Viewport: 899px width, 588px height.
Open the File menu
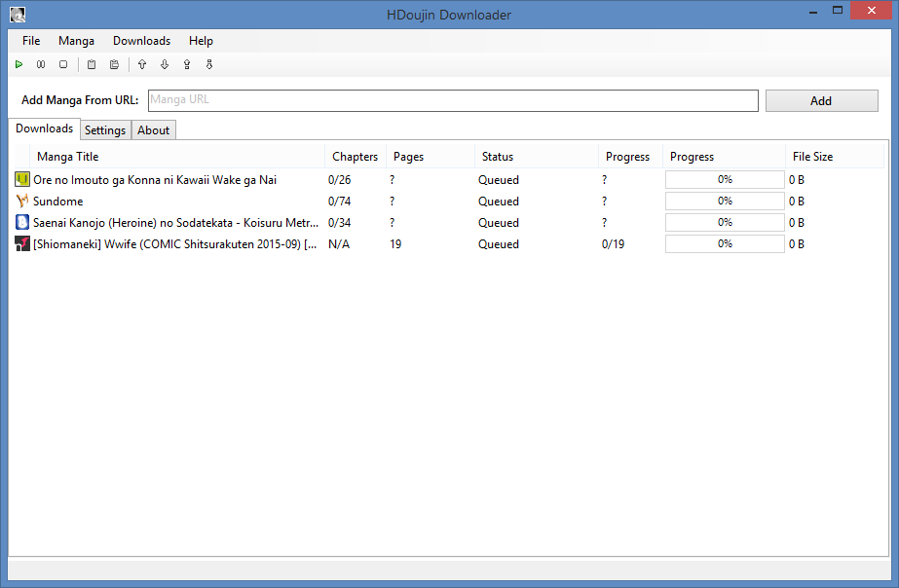tap(31, 41)
